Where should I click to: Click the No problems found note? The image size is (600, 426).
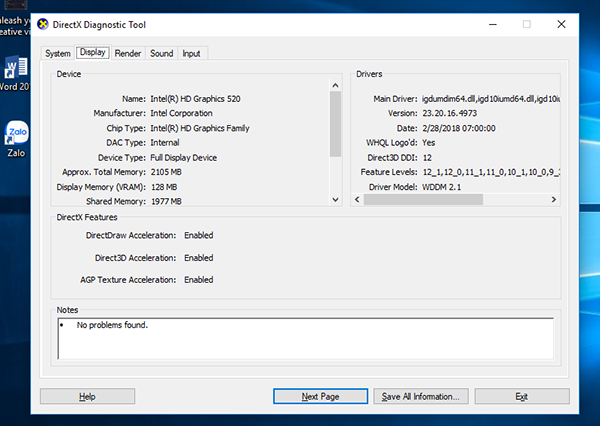(112, 325)
